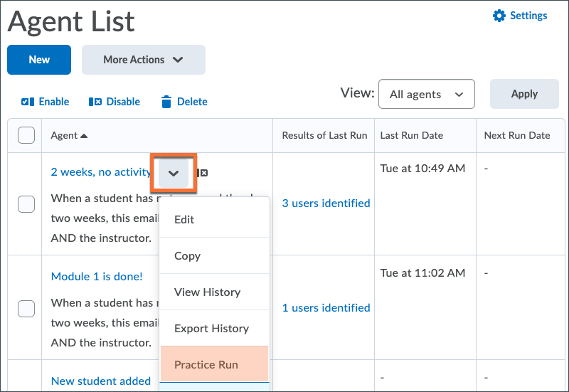Click the New button
The height and width of the screenshot is (392, 569).
click(39, 60)
